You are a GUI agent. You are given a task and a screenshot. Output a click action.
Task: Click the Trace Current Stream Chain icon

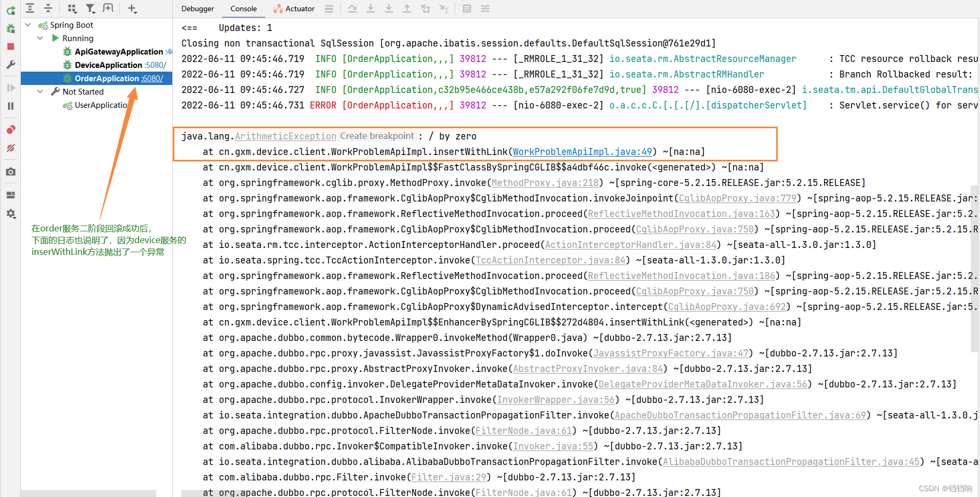tap(485, 9)
